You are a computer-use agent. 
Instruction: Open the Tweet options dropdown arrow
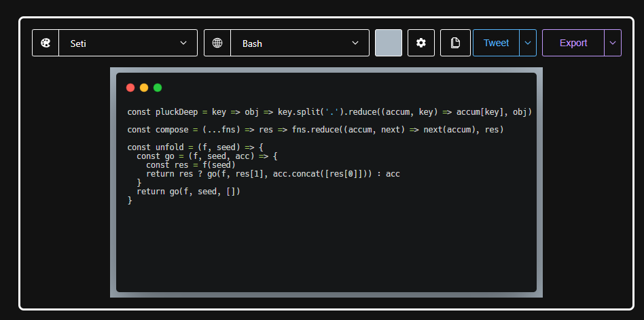[528, 43]
